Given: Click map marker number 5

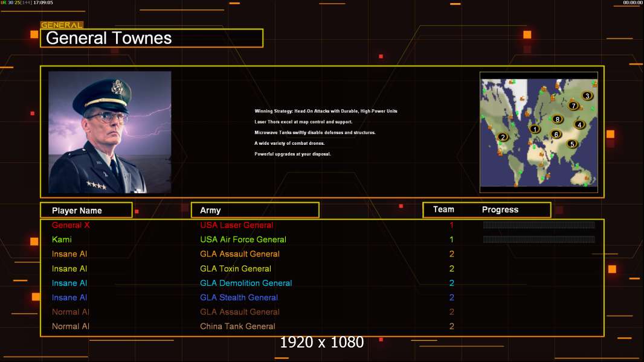Looking at the screenshot, I should pyautogui.click(x=572, y=144).
